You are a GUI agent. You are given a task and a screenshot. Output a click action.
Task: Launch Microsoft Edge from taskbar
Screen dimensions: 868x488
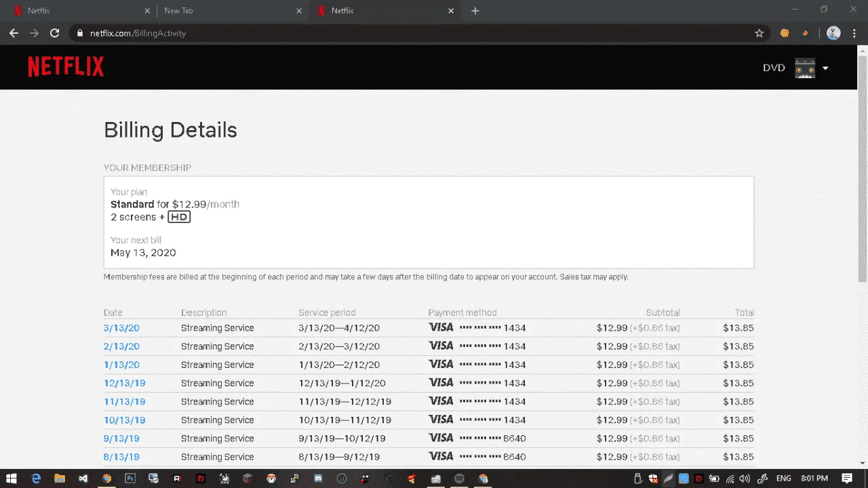[36, 479]
